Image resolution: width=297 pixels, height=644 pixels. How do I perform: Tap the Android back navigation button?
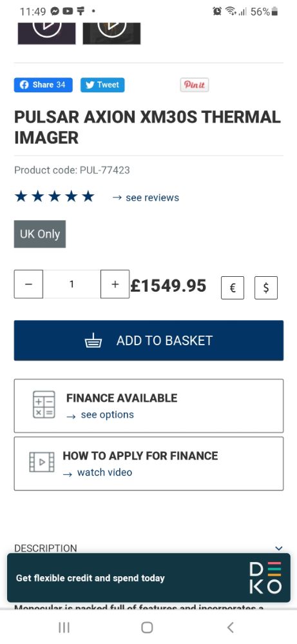click(x=231, y=627)
